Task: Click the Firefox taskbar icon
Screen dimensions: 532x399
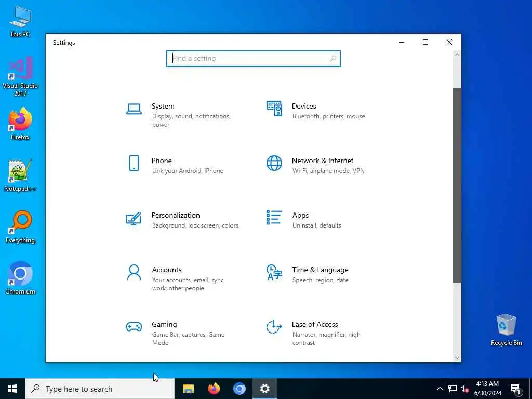Action: click(214, 389)
